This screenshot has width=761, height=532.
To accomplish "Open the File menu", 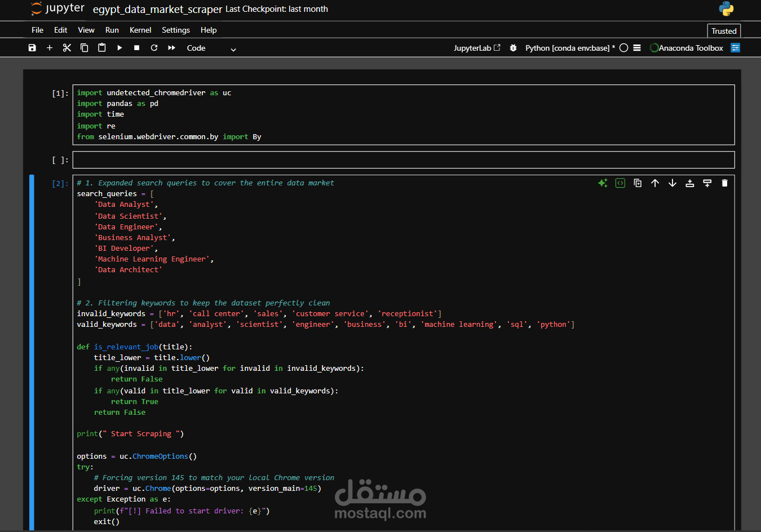I will tap(37, 30).
